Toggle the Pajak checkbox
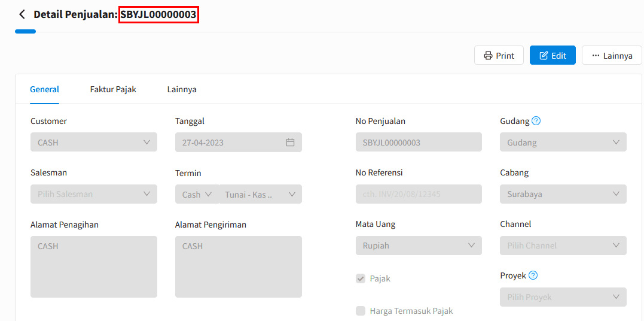 click(361, 278)
